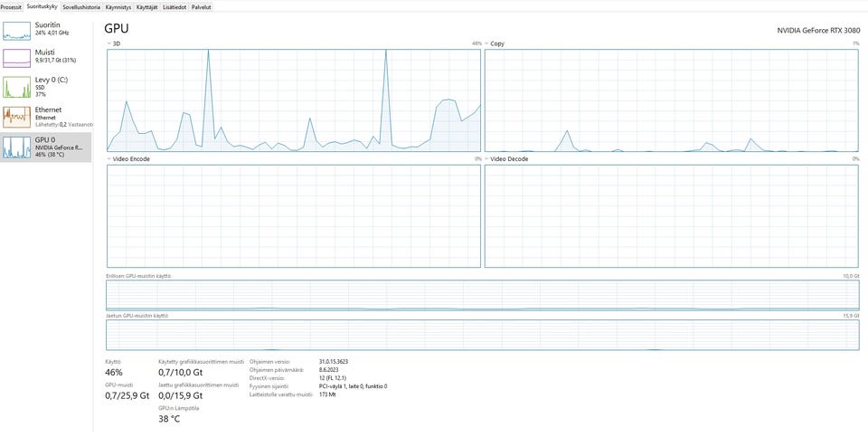This screenshot has width=868, height=437.
Task: Select the Suoritin CPU mini graph
Action: pos(16,31)
